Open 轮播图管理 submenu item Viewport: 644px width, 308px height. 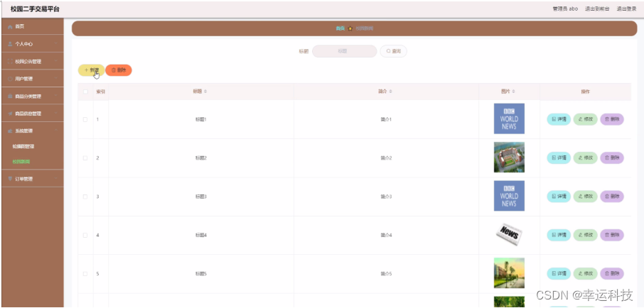click(x=23, y=146)
